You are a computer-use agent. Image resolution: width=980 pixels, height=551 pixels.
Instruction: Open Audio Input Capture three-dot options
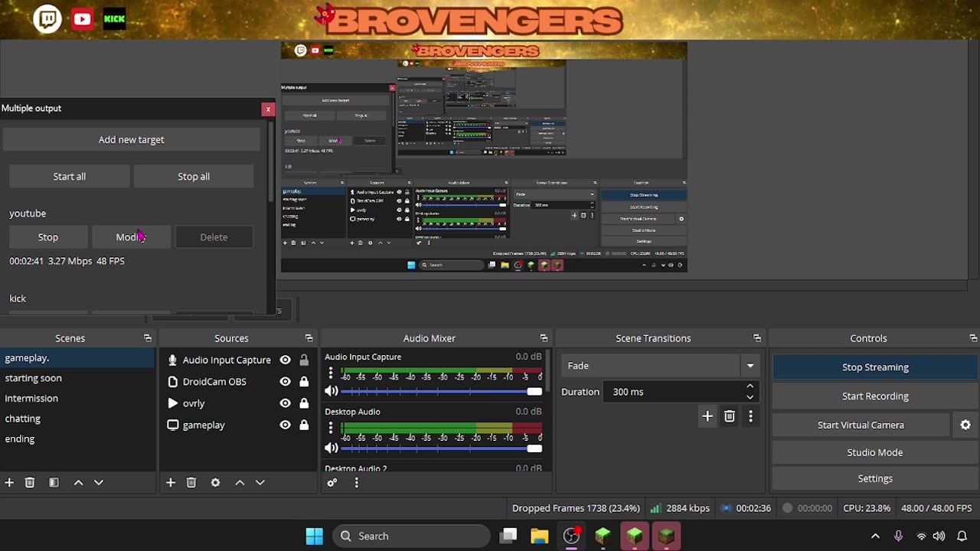[331, 373]
